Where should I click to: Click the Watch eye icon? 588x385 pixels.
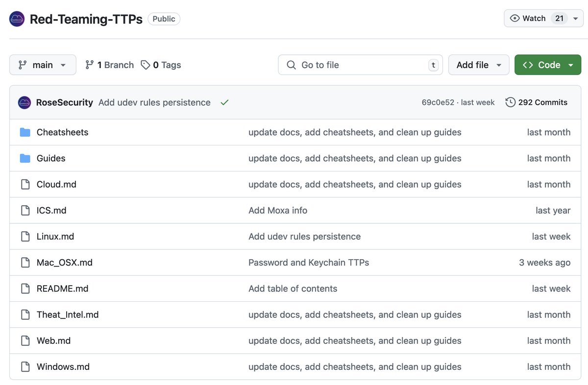point(514,18)
